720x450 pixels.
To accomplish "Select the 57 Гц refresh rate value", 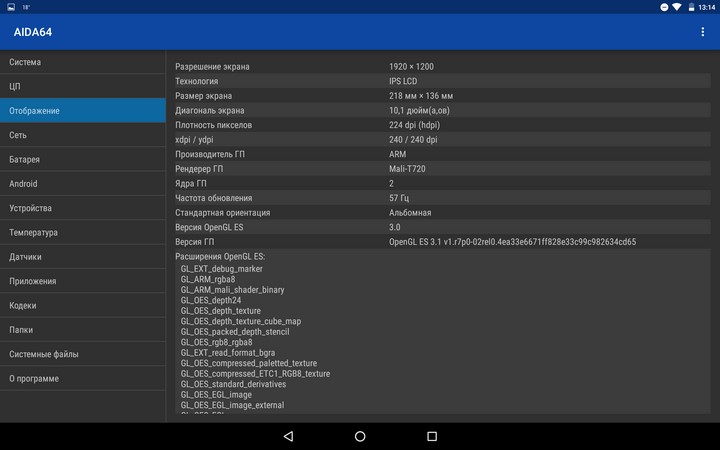I will (399, 198).
